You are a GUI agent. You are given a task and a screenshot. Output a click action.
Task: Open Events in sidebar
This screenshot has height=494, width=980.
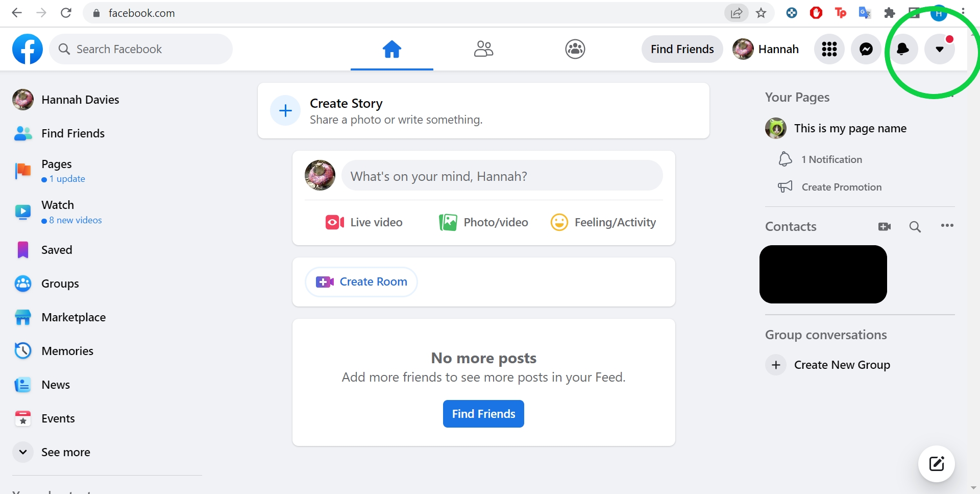(x=107, y=418)
